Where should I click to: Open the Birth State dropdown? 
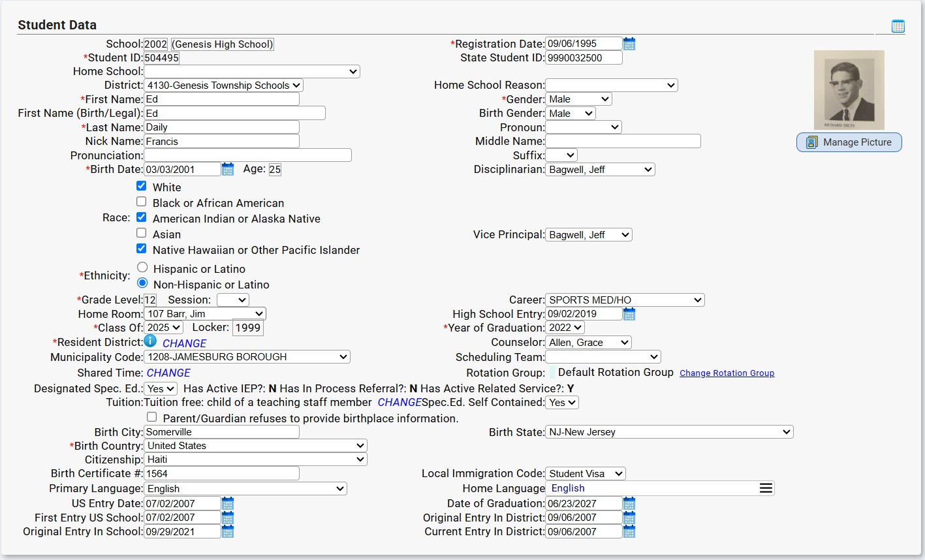coord(669,432)
